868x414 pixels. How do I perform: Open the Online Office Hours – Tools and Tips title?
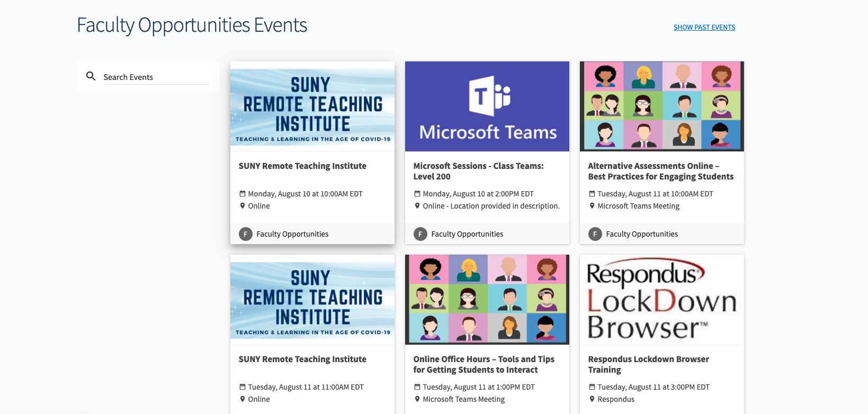tap(484, 365)
